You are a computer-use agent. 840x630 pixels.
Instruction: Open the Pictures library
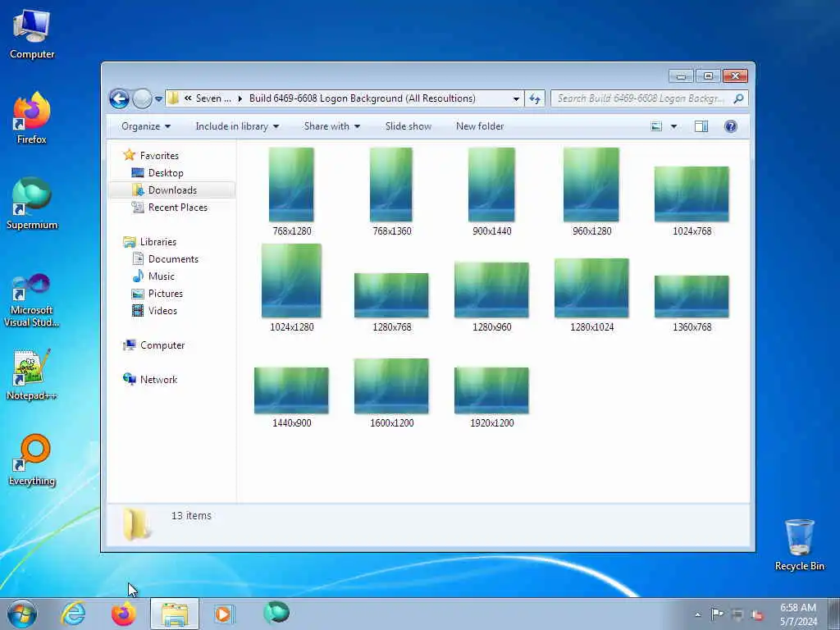(x=166, y=294)
